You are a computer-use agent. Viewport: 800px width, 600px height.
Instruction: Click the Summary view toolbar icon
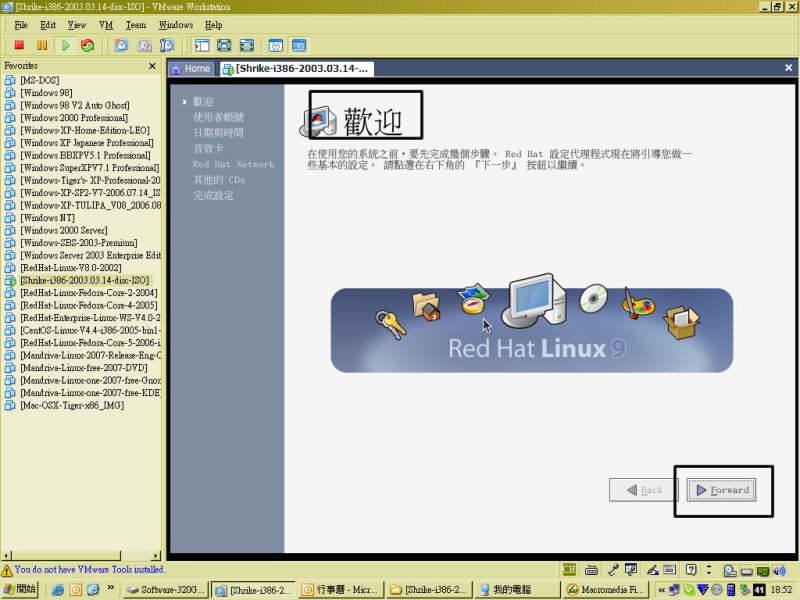pyautogui.click(x=276, y=45)
